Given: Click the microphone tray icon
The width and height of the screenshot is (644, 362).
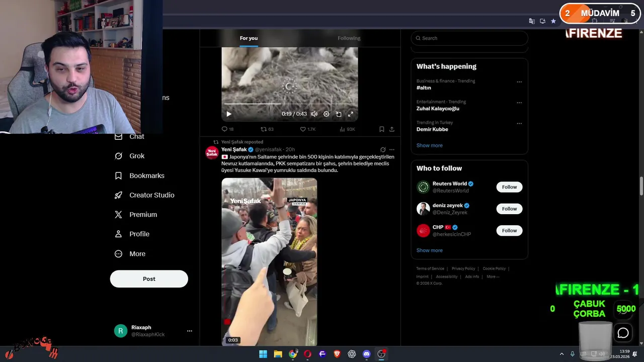Looking at the screenshot, I should click(573, 354).
